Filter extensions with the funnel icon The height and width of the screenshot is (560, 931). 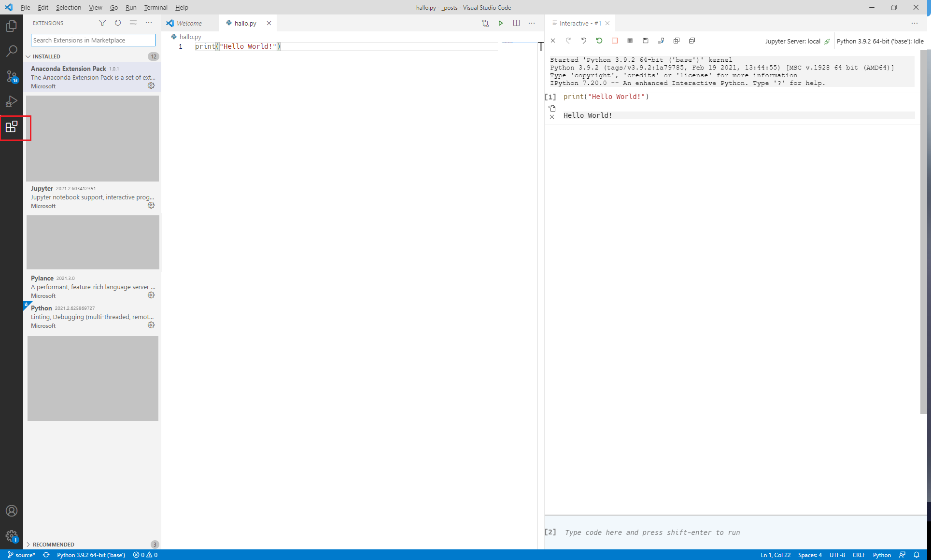coord(102,23)
